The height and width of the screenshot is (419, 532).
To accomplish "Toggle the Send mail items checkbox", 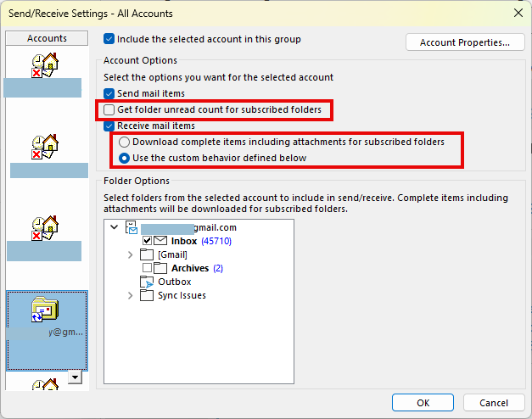I will click(109, 93).
